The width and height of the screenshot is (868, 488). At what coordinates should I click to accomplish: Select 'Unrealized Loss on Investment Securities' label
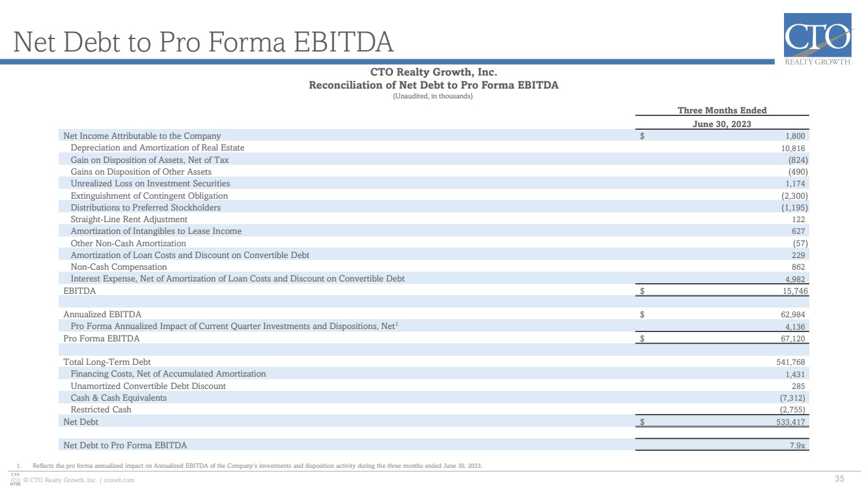coord(150,184)
